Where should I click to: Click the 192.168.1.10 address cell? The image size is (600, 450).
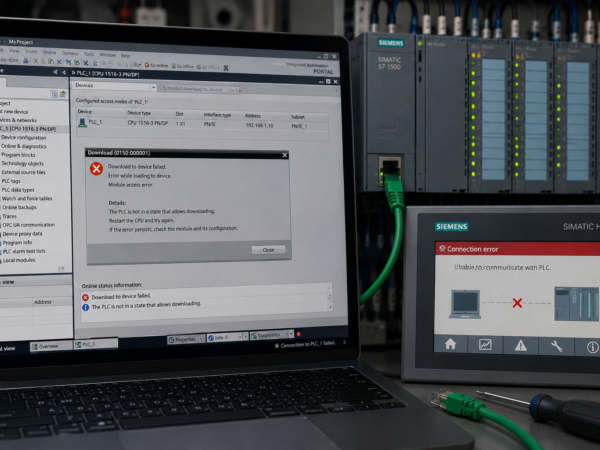pos(259,125)
